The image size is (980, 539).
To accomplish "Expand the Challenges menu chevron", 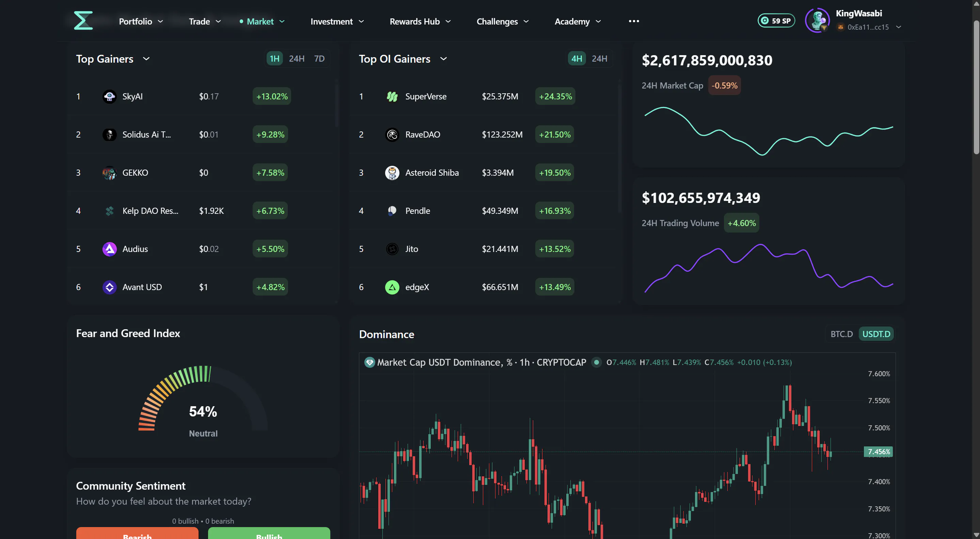I will coord(526,21).
